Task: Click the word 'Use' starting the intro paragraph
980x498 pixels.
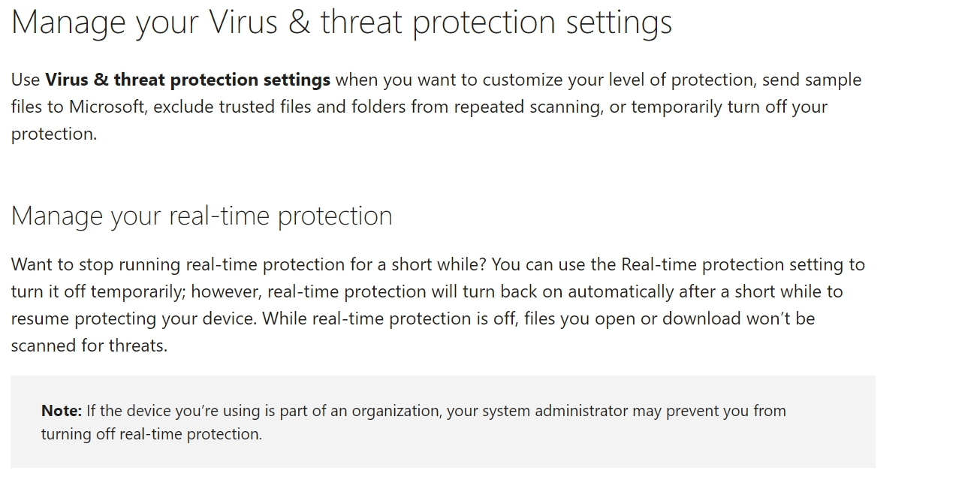Action: [26, 80]
